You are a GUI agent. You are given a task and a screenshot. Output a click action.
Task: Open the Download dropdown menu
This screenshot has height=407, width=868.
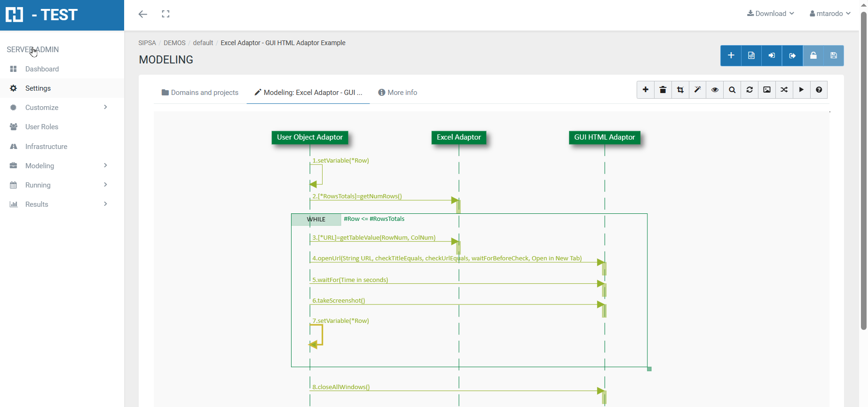(771, 14)
